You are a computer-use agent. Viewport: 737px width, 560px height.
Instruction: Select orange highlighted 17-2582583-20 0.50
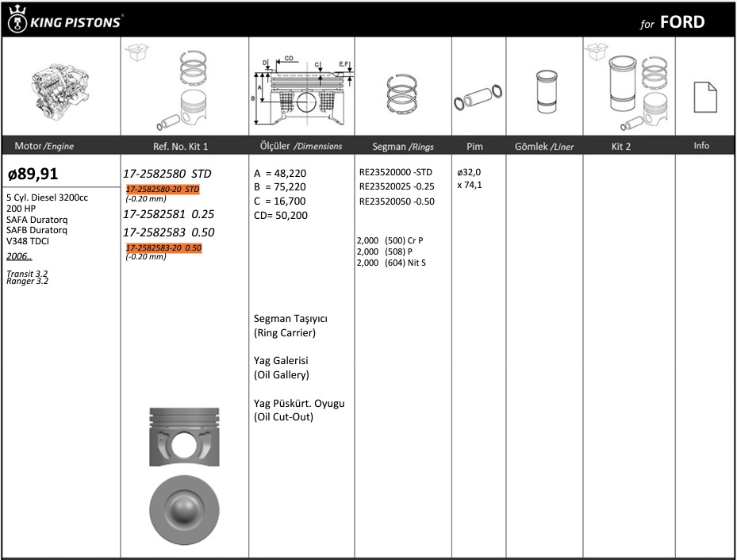tap(164, 247)
